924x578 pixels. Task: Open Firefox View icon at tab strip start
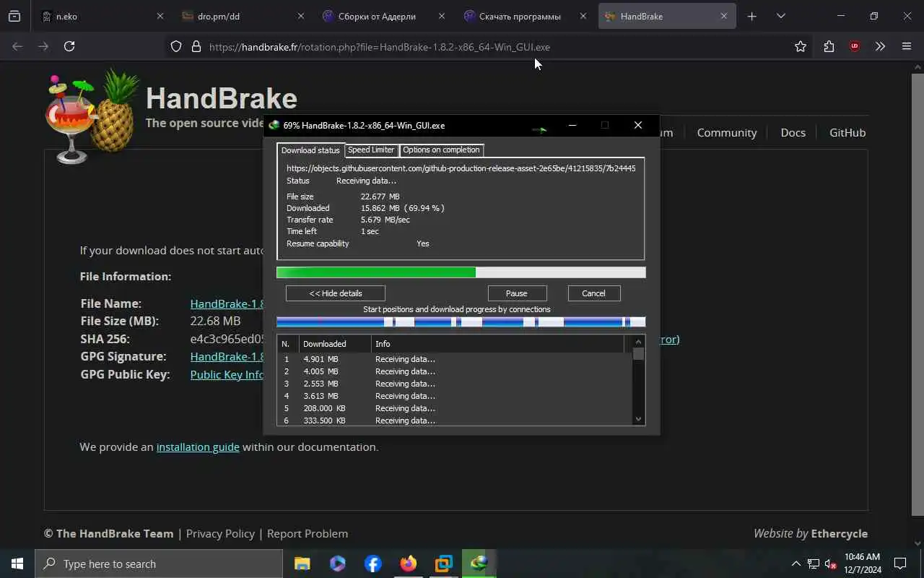pos(14,16)
